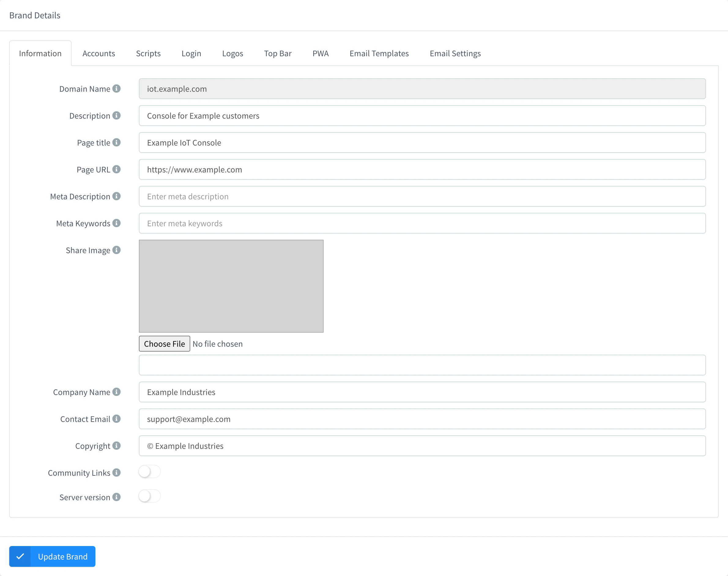Click Choose File for share image
Screen dimensions: 728x576
[164, 344]
